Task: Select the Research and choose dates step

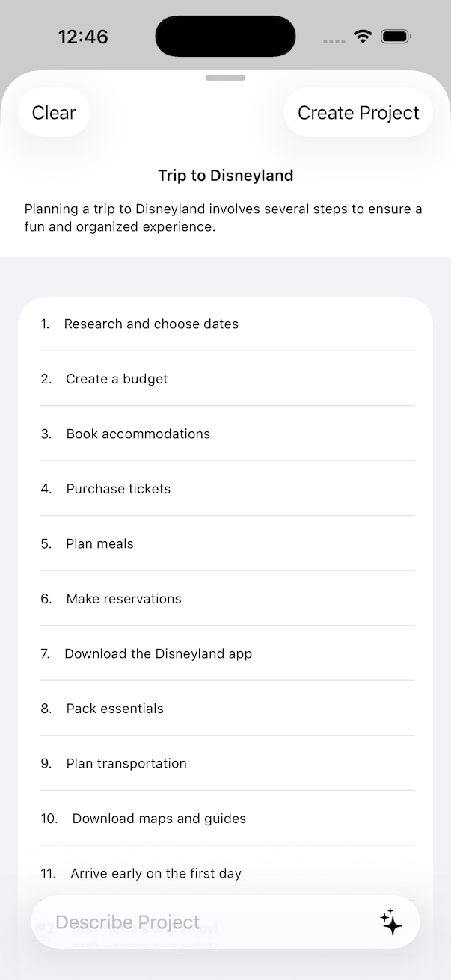Action: click(x=151, y=324)
